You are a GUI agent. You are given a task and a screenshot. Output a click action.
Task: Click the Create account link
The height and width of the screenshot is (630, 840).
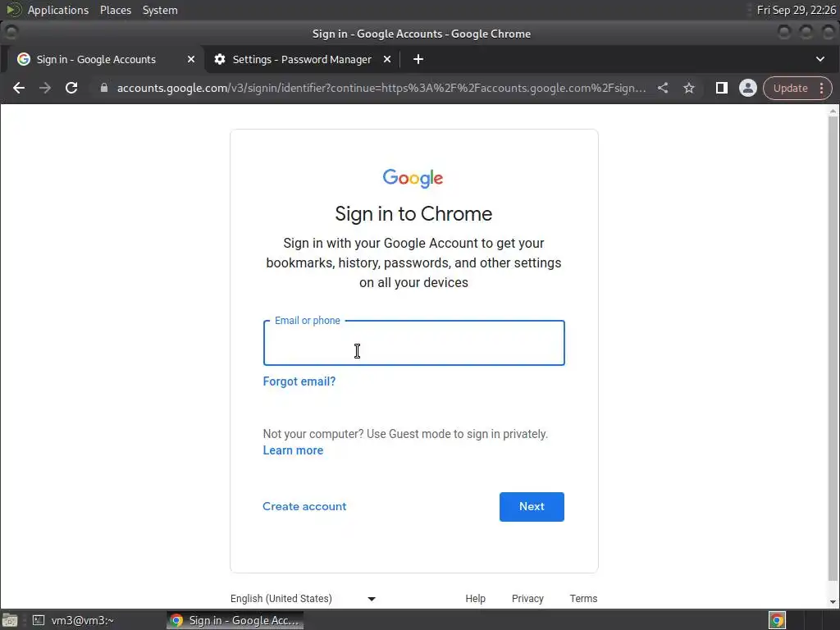[x=304, y=506]
